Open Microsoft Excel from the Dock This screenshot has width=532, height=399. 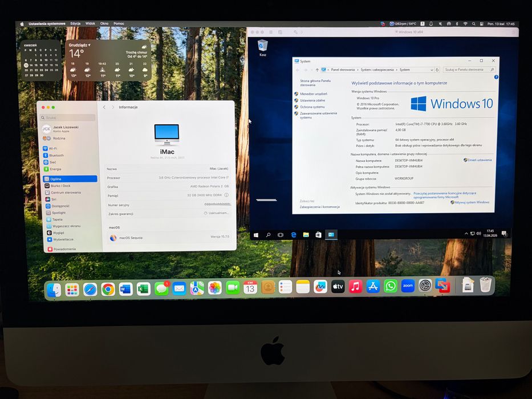144,289
